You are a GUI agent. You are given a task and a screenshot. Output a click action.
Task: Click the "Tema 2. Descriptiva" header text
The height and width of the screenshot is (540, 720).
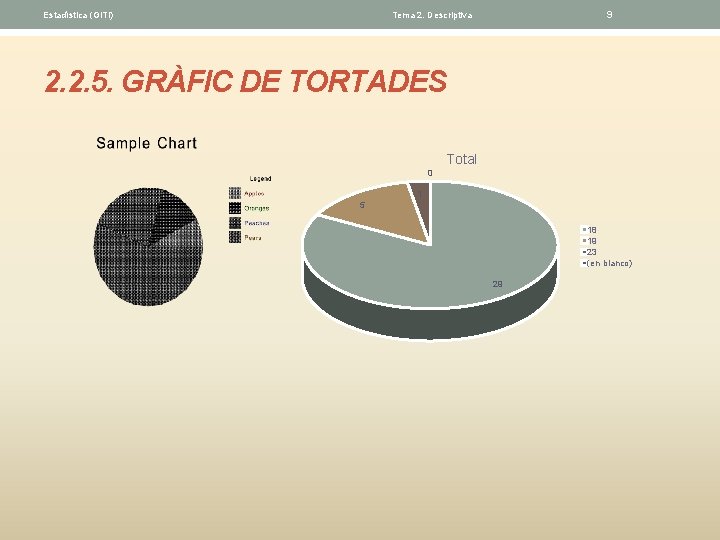[x=432, y=15]
